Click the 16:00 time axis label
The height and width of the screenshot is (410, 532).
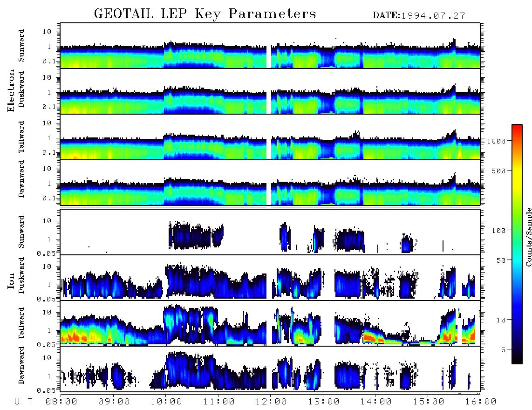pyautogui.click(x=481, y=402)
